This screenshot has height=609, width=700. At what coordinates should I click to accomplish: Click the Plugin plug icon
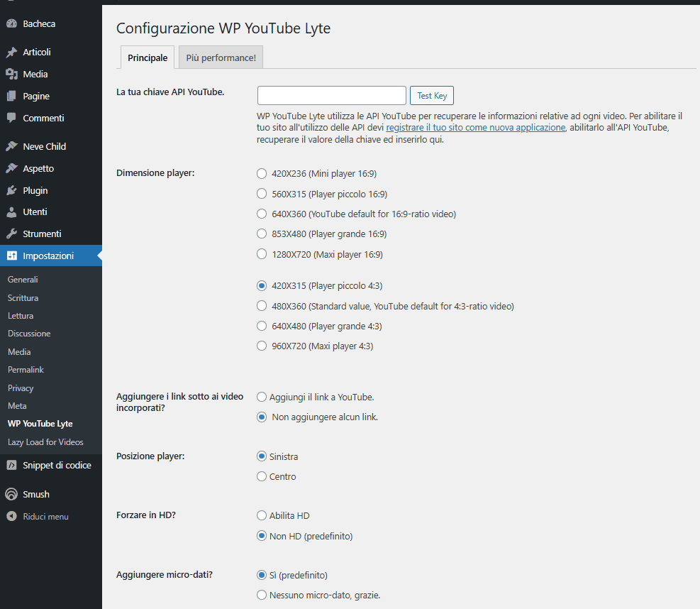click(x=11, y=190)
